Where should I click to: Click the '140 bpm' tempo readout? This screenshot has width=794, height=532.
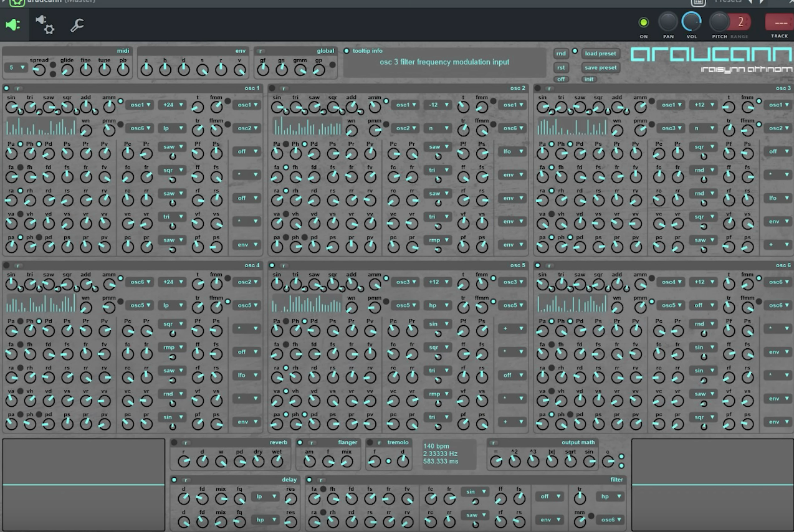(x=436, y=446)
